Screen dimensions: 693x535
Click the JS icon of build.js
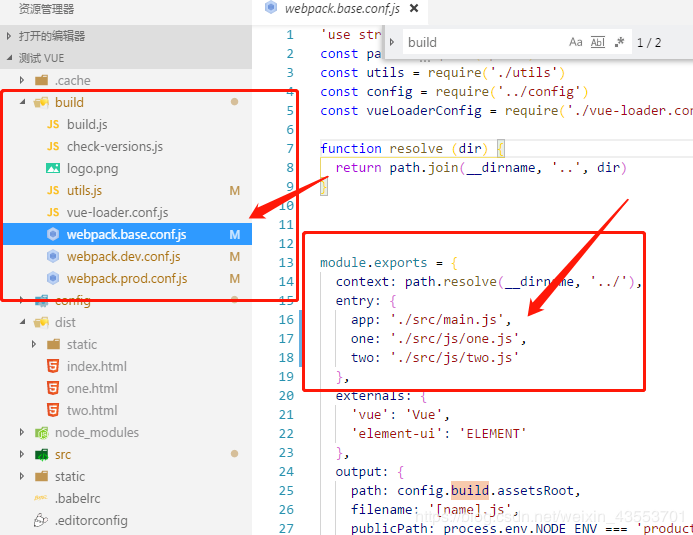(x=53, y=125)
